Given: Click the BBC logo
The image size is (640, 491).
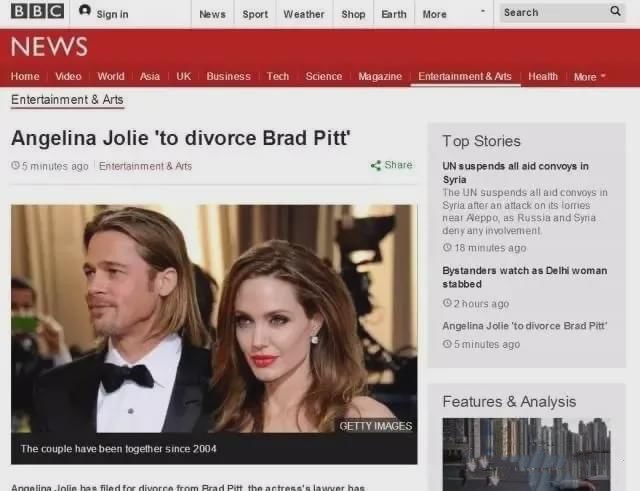Looking at the screenshot, I should click(37, 12).
